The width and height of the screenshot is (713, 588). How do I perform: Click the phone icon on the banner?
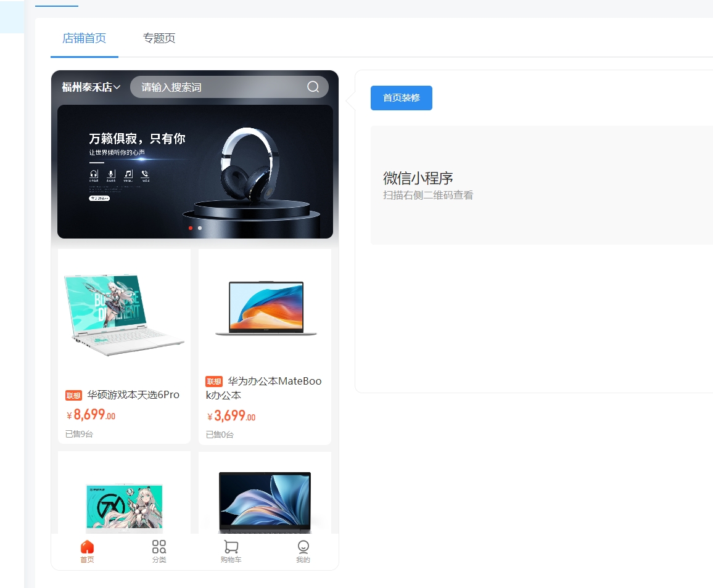point(145,174)
